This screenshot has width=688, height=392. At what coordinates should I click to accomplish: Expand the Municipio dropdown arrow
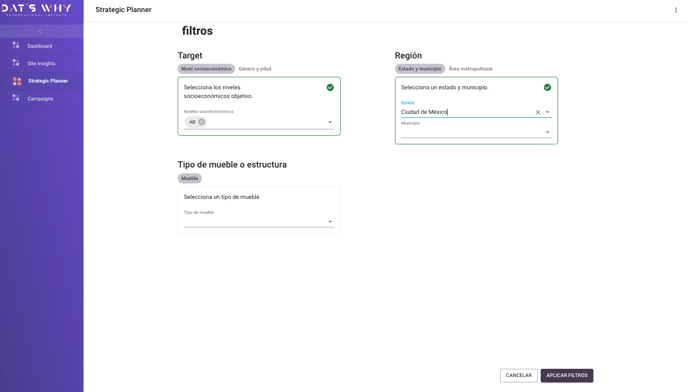tap(547, 132)
